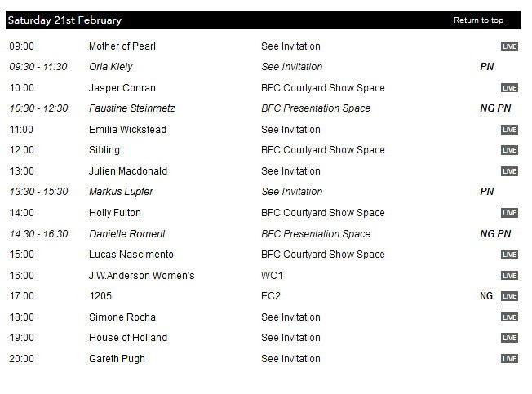Image resolution: width=532 pixels, height=394 pixels.
Task: Select the LIVE badge on Sibling row
Action: (x=509, y=150)
